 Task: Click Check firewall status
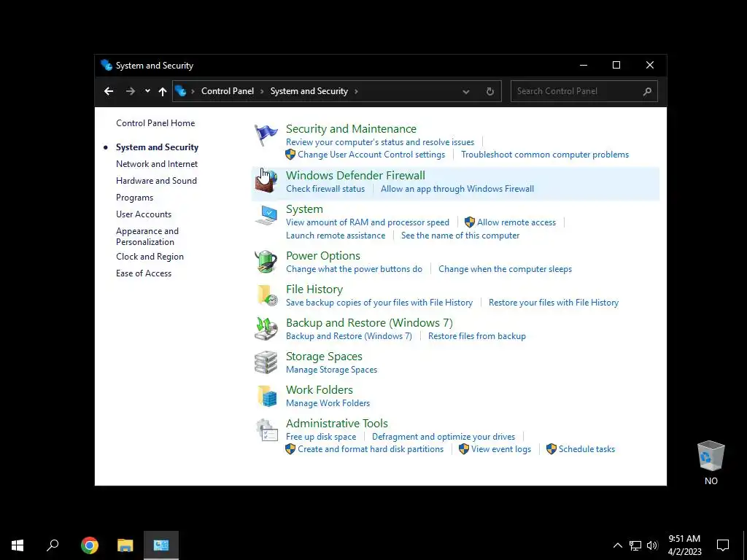pos(325,189)
